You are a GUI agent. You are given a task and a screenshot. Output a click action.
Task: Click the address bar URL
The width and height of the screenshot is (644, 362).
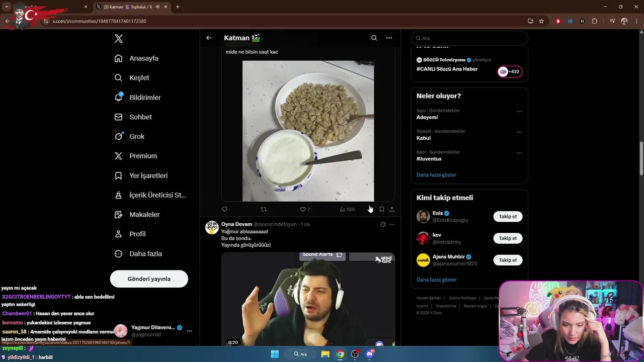[x=99, y=21]
